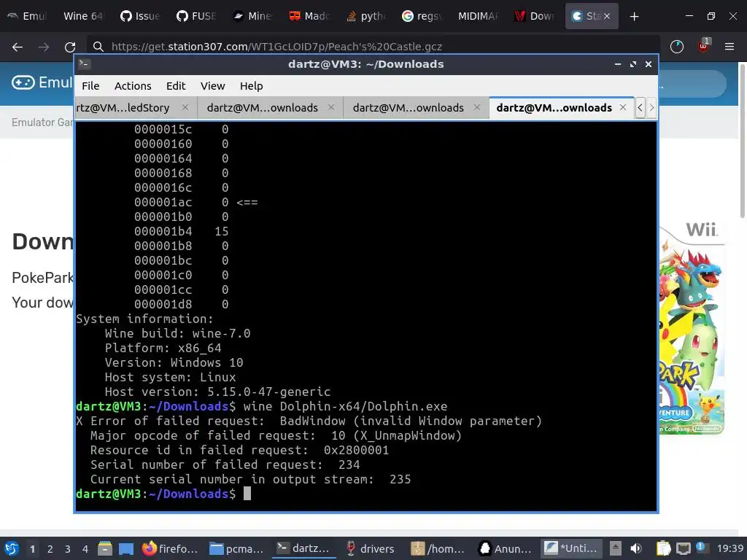Click the terminal icon in the title bar

pyautogui.click(x=85, y=64)
